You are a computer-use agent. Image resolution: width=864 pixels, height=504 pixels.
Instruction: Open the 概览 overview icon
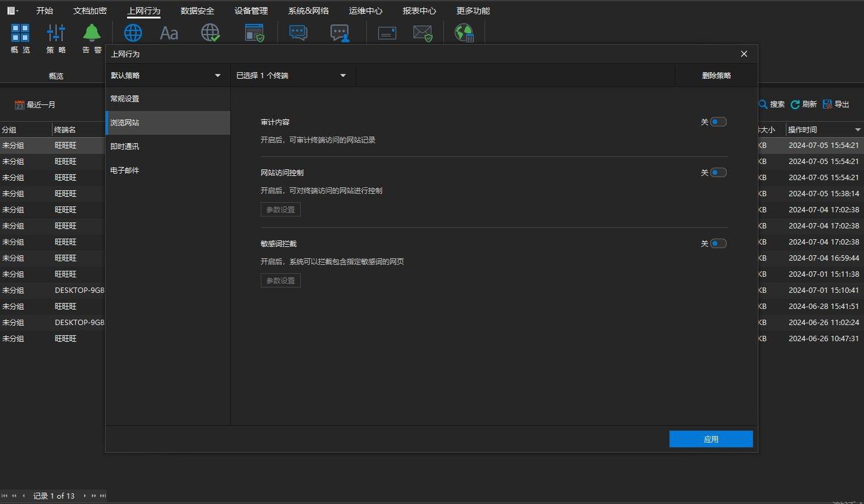[20, 33]
